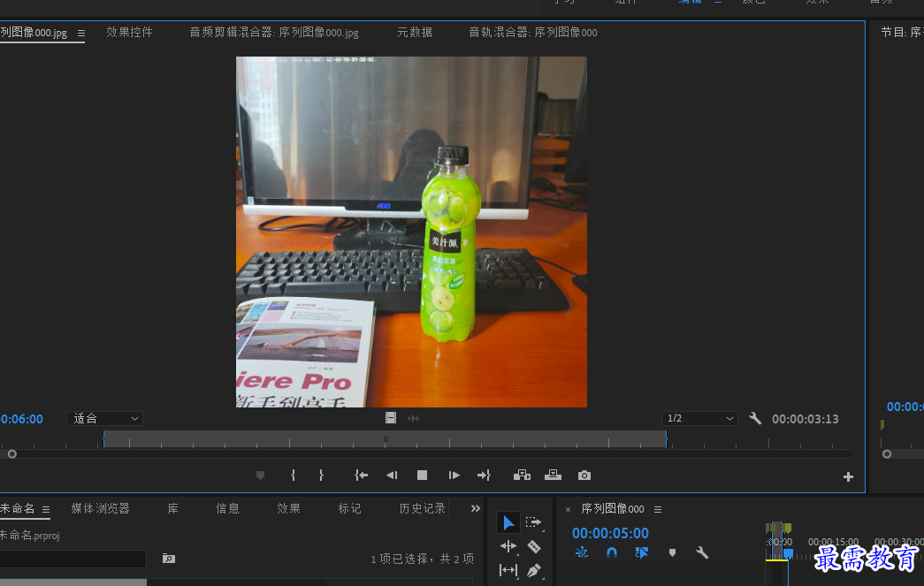Viewport: 924px width, 586px height.
Task: Click source duration timecode 00:00:03:13
Action: click(x=805, y=419)
